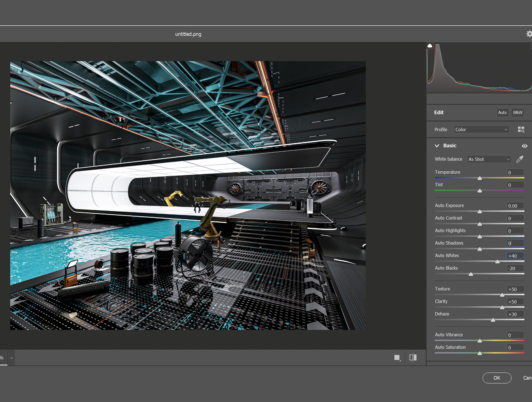Open the White balance As Shot dropdown

tap(489, 159)
